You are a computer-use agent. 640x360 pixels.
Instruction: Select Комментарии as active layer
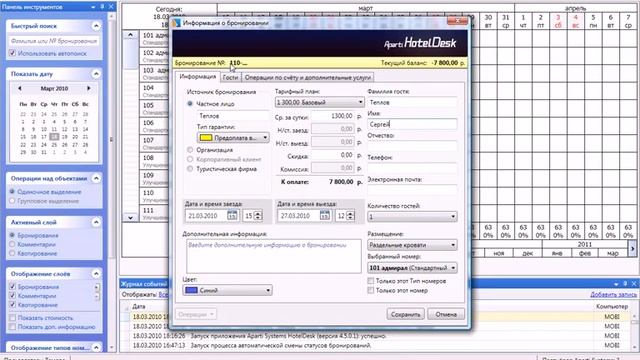click(12, 244)
